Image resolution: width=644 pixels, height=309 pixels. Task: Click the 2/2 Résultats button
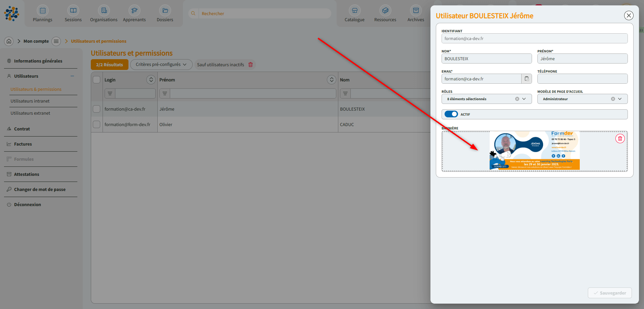[109, 65]
